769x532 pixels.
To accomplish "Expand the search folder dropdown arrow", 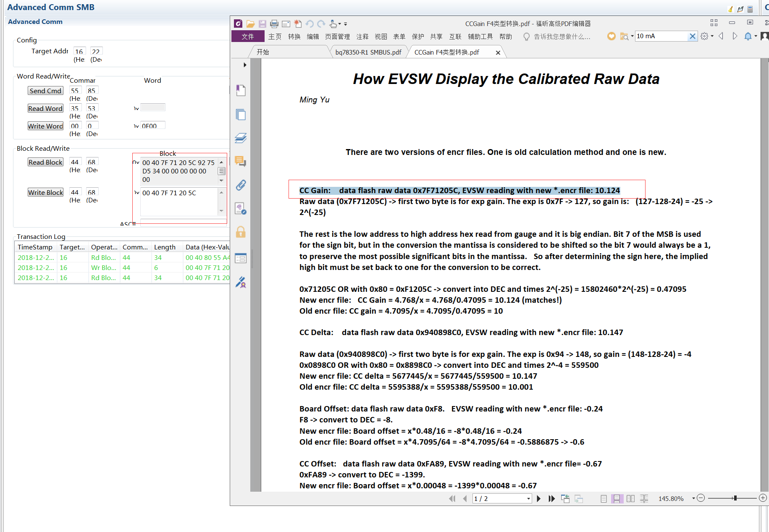I will click(x=632, y=37).
